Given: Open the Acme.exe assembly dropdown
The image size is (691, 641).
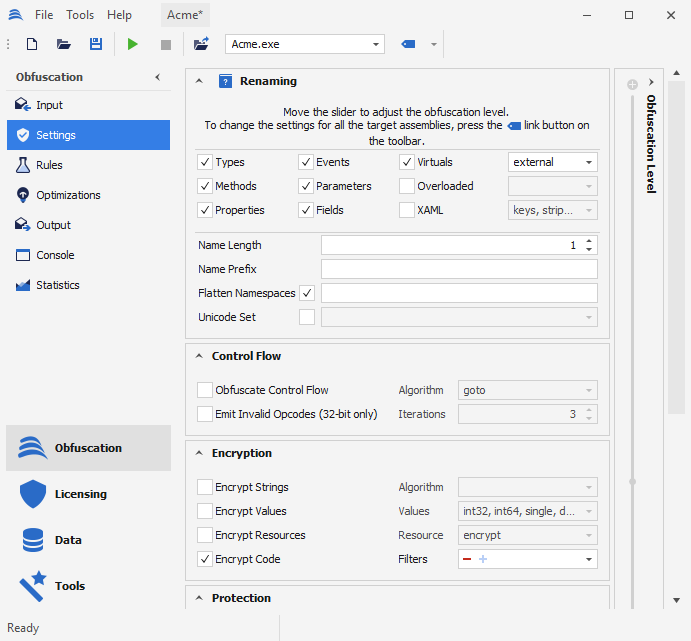Looking at the screenshot, I should (x=376, y=44).
